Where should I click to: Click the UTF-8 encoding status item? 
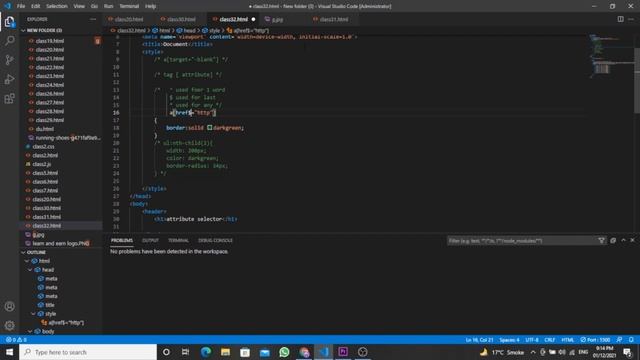coord(532,340)
